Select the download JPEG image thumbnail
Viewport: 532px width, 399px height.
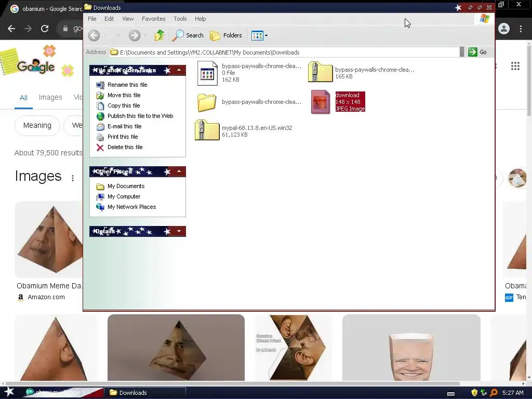click(321, 102)
